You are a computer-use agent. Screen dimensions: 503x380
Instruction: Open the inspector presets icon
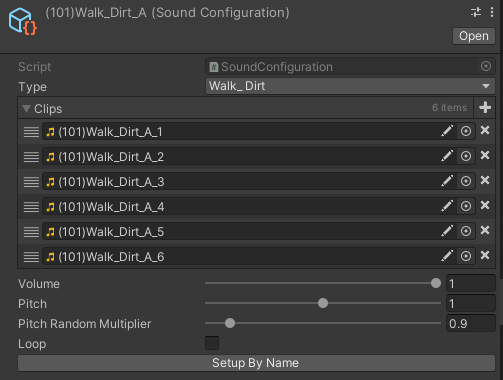(476, 13)
